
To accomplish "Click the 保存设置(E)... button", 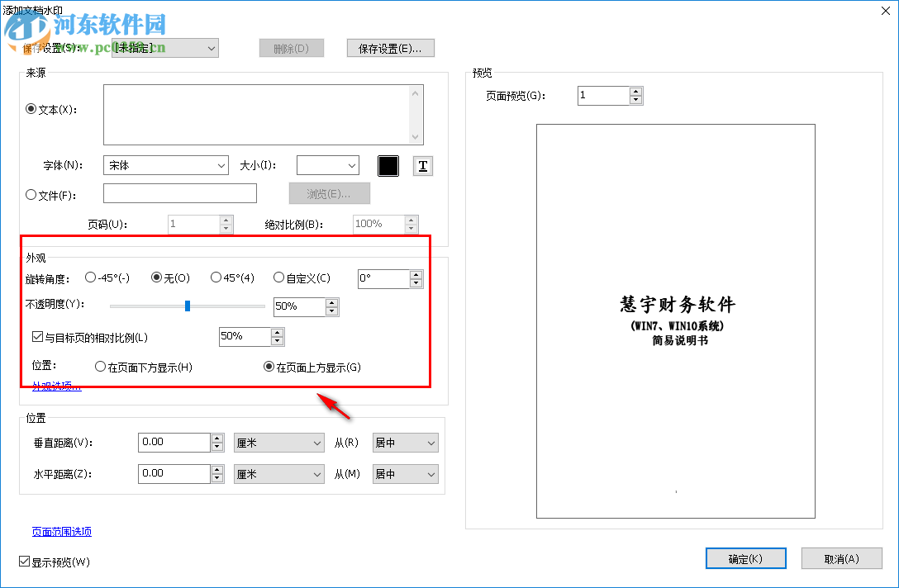I will tap(390, 47).
